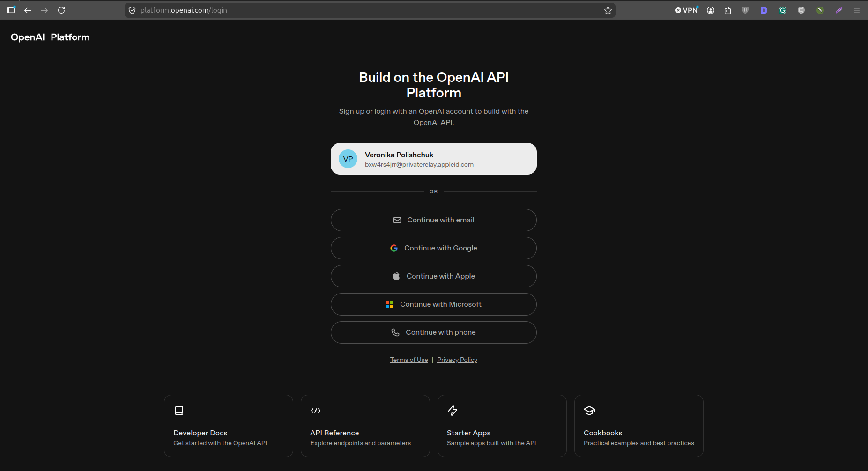Click the purple D extension icon
This screenshot has height=471, width=868.
click(764, 10)
